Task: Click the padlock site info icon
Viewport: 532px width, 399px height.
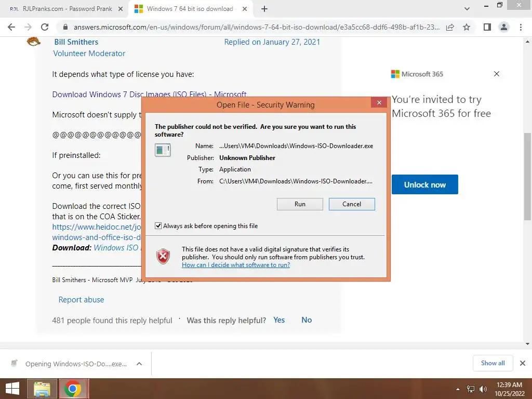Action: pos(66,27)
